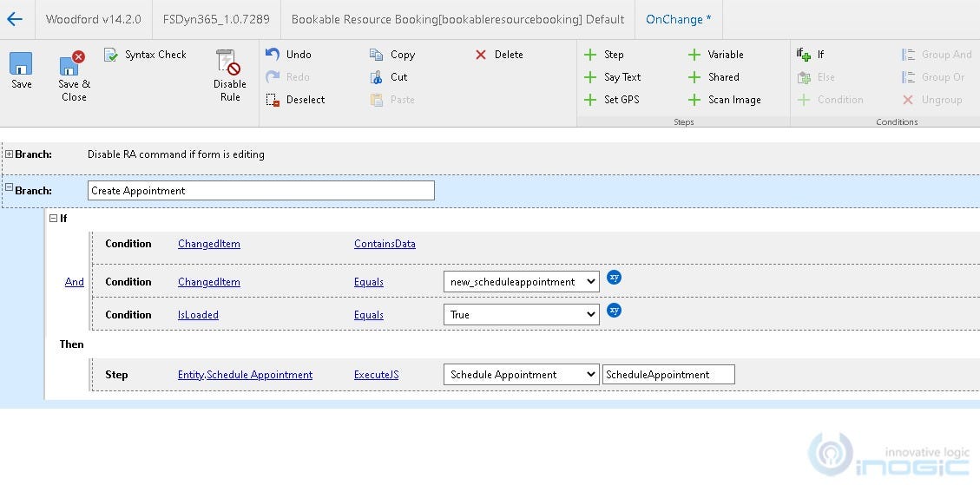The width and height of the screenshot is (980, 485).
Task: Click the Paste toolbar item
Action: point(391,100)
